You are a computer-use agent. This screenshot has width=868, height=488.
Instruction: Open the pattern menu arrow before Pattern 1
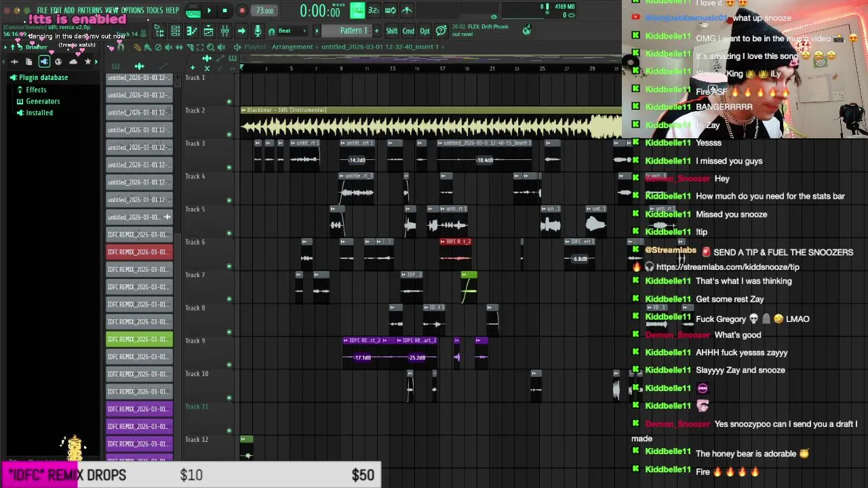317,30
